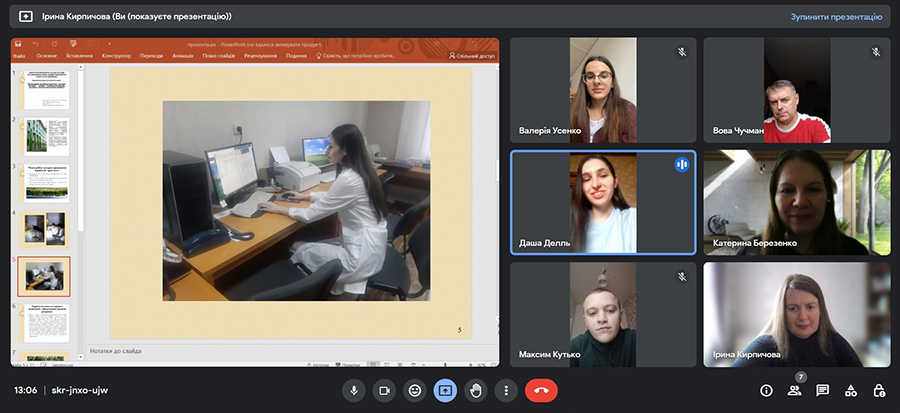Select Максим Кутько video tile
This screenshot has width=900, height=413.
(603, 315)
